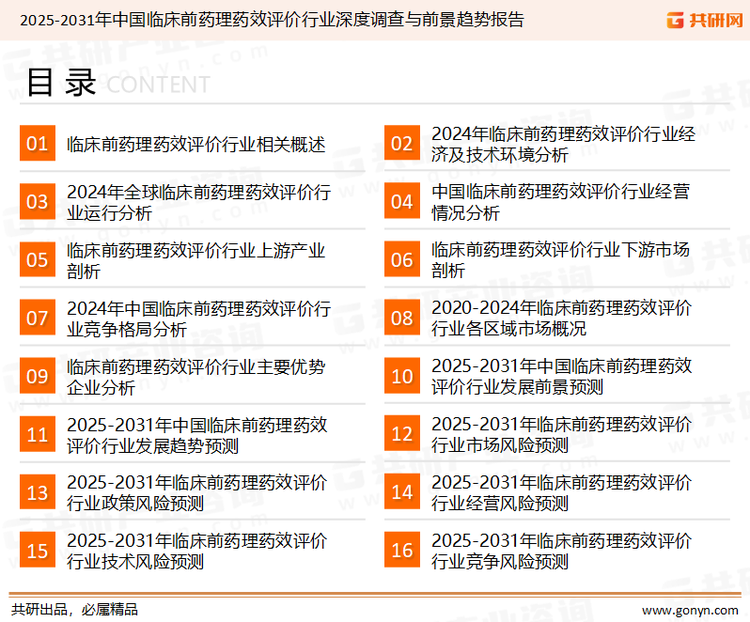Click the orange 14 chapter badge

click(x=401, y=492)
